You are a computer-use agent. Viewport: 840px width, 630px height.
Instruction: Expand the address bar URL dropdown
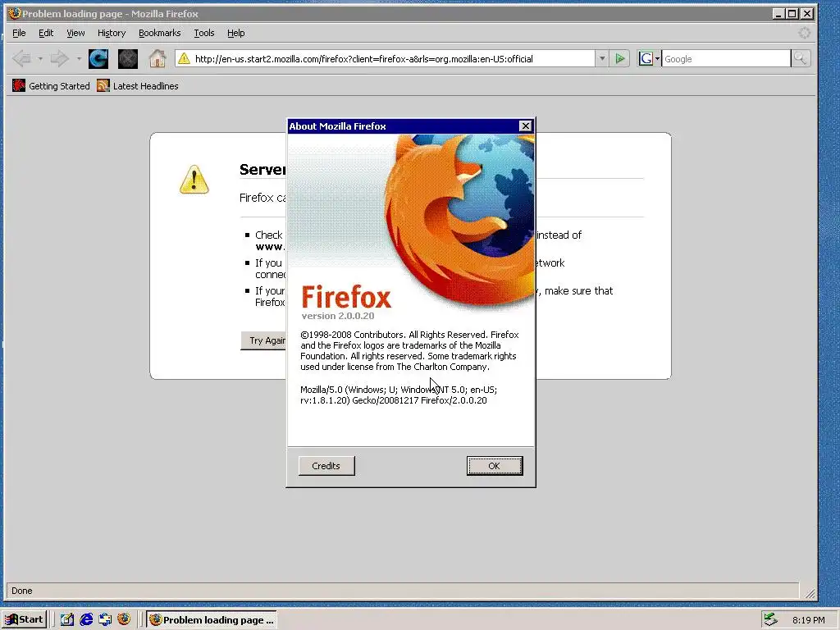click(x=601, y=58)
